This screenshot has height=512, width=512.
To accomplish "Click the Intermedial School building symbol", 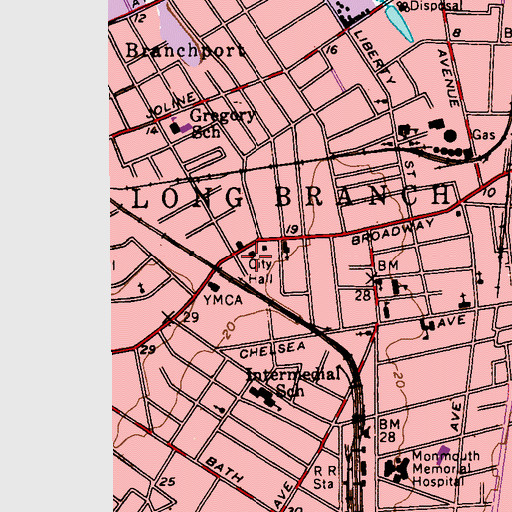I will click(264, 396).
